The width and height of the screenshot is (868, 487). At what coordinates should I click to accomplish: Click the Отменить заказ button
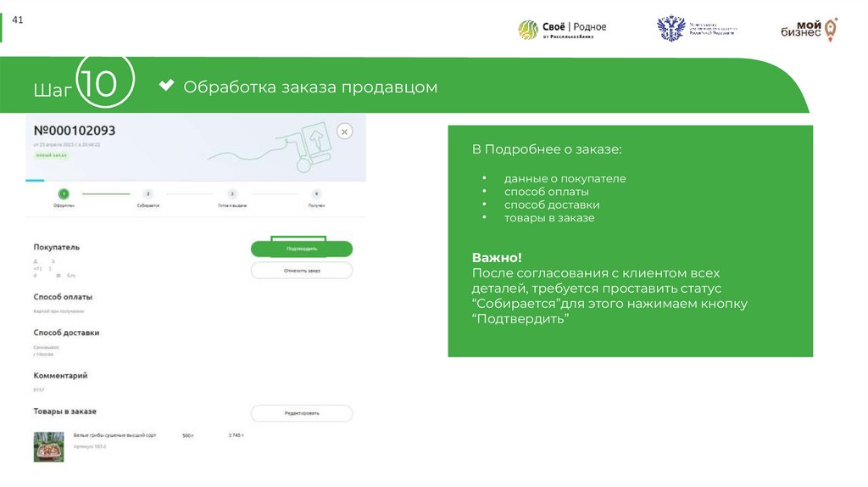(x=302, y=271)
